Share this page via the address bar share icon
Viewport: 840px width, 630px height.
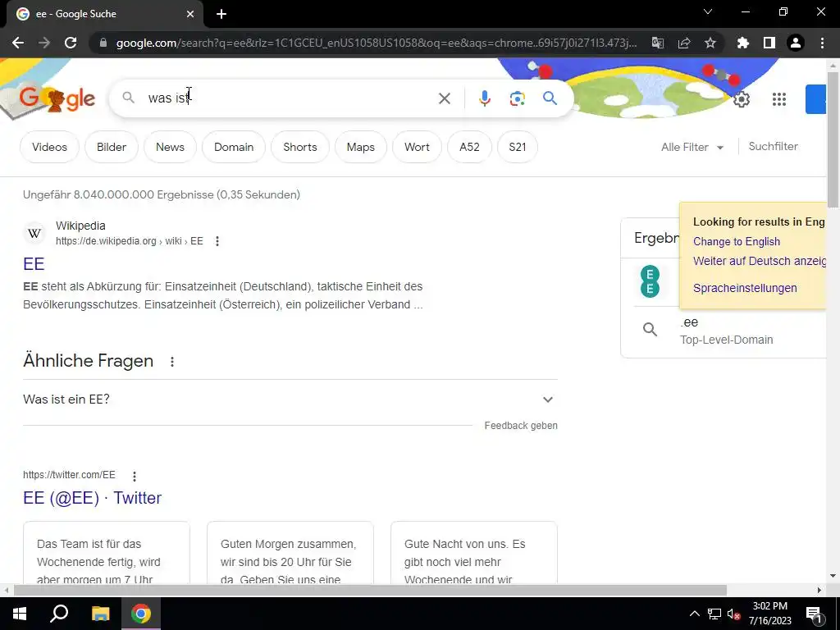pyautogui.click(x=684, y=43)
